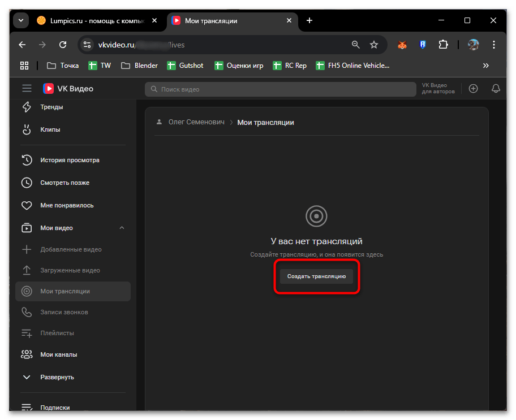
Task: Expand sidebar with Развернуть
Action: pyautogui.click(x=57, y=377)
